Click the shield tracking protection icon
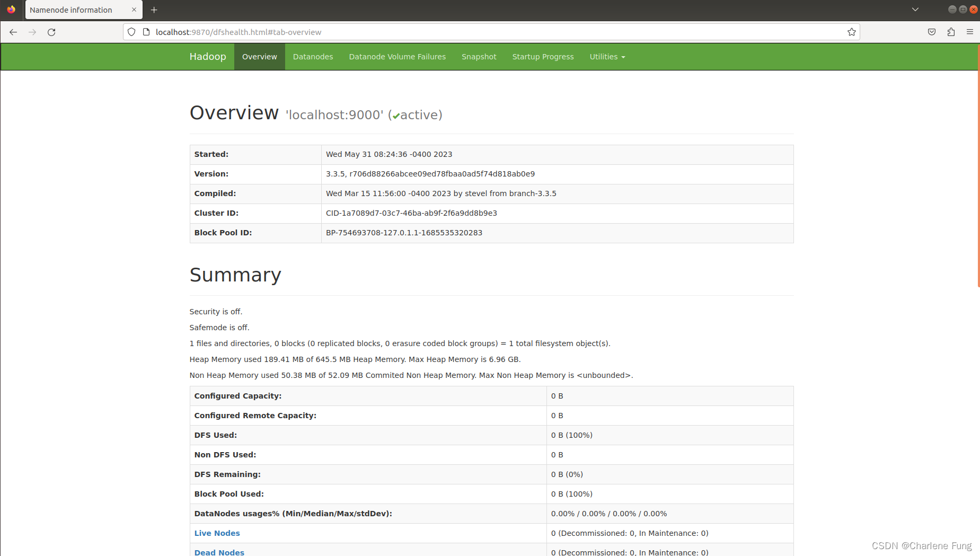 (x=131, y=32)
